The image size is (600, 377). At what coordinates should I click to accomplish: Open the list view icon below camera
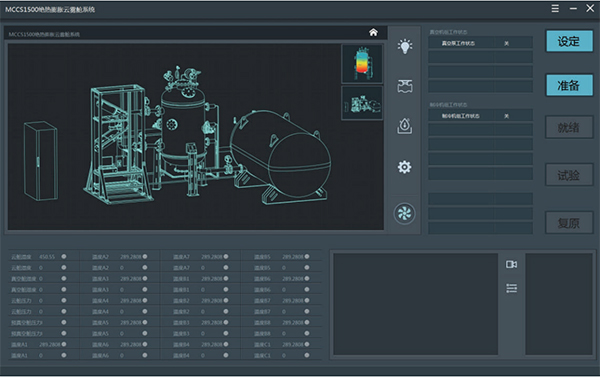pyautogui.click(x=512, y=288)
